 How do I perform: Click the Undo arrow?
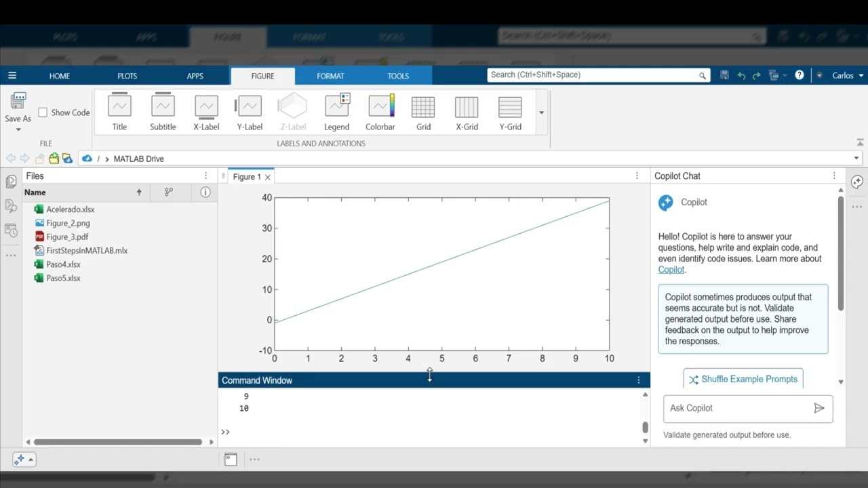(741, 75)
